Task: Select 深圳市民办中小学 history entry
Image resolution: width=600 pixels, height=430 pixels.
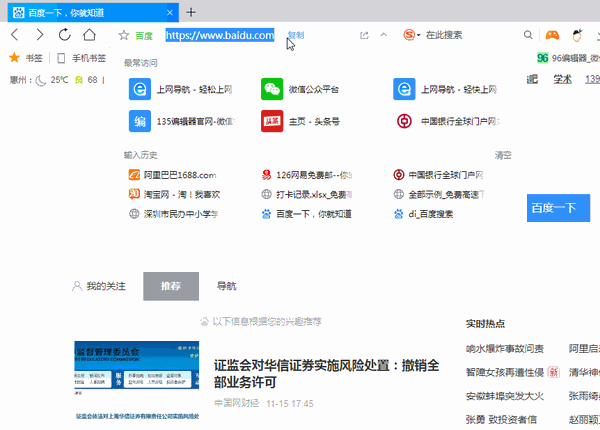Action: click(x=174, y=214)
